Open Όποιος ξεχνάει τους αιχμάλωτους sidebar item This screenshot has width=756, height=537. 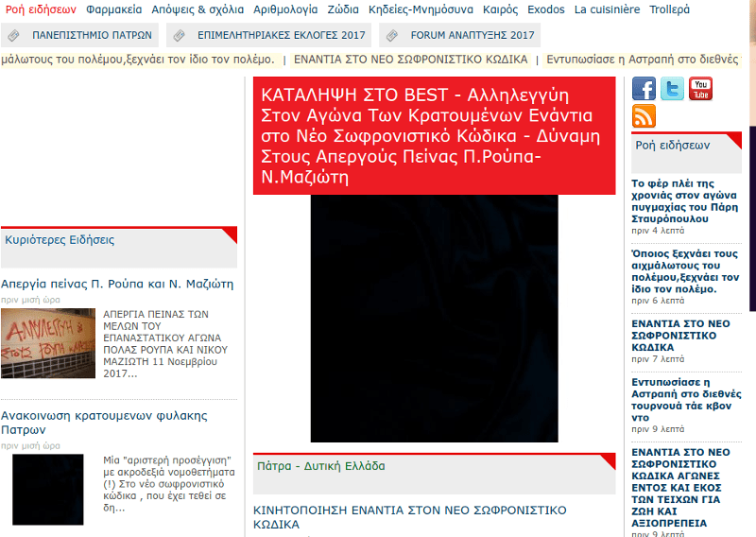685,271
